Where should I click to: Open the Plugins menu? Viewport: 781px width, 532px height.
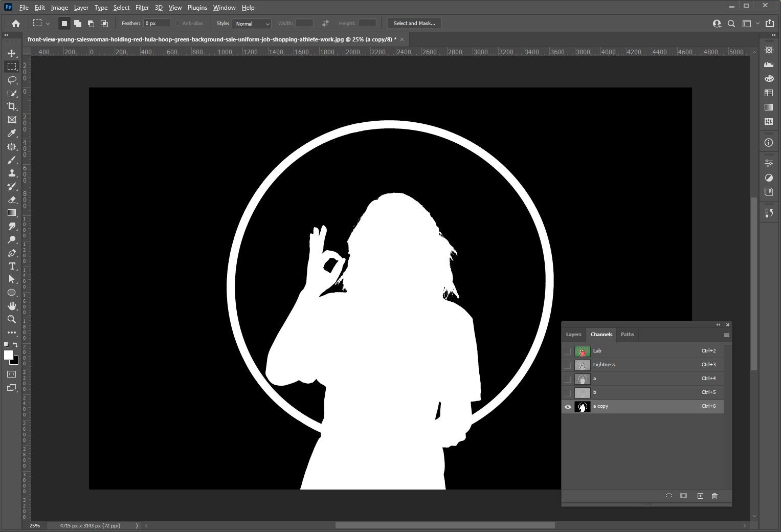click(x=197, y=8)
